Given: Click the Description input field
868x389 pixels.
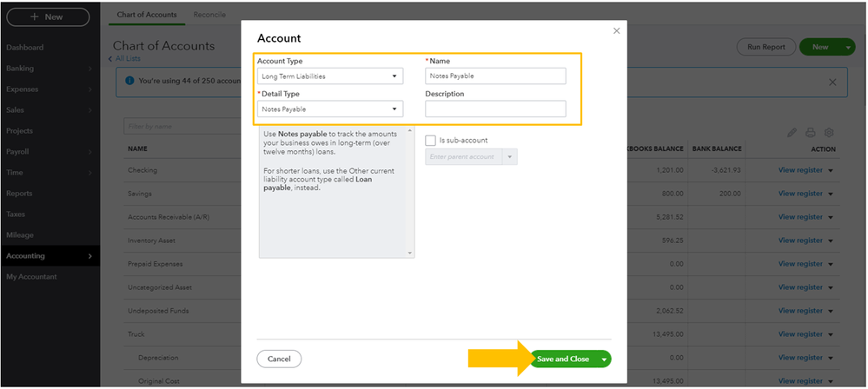Looking at the screenshot, I should pos(495,109).
